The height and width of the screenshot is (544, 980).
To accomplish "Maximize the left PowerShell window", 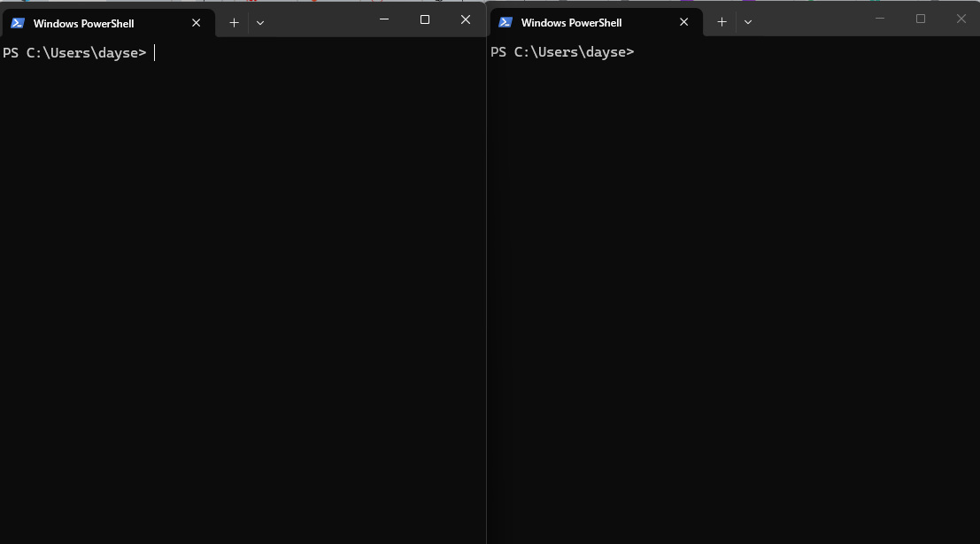I will point(425,19).
